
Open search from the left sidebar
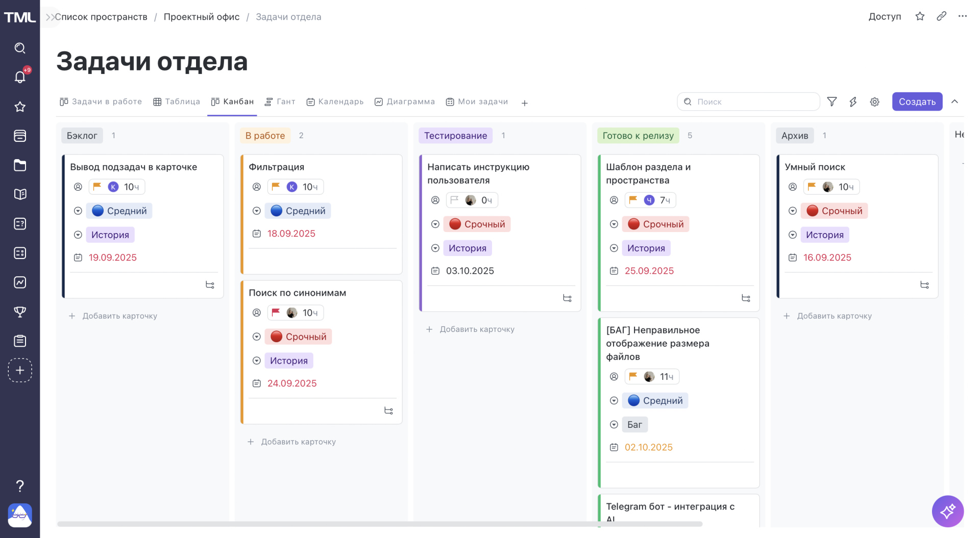point(20,48)
